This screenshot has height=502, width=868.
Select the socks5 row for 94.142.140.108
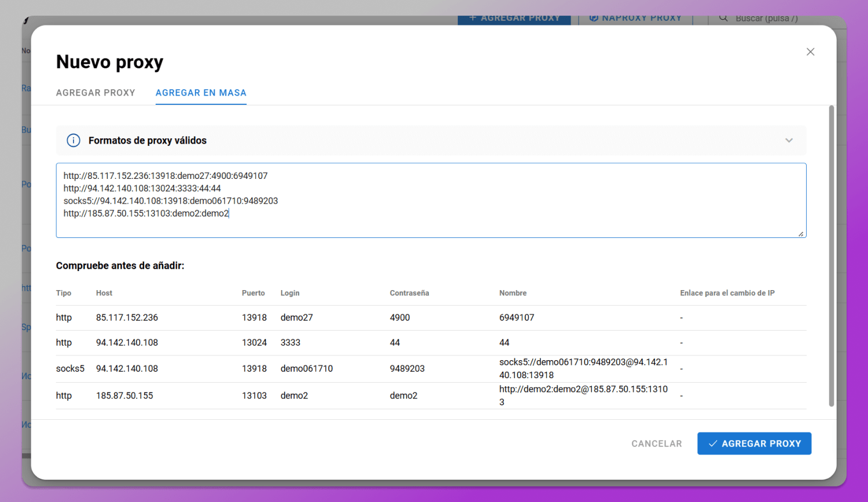(x=347, y=368)
